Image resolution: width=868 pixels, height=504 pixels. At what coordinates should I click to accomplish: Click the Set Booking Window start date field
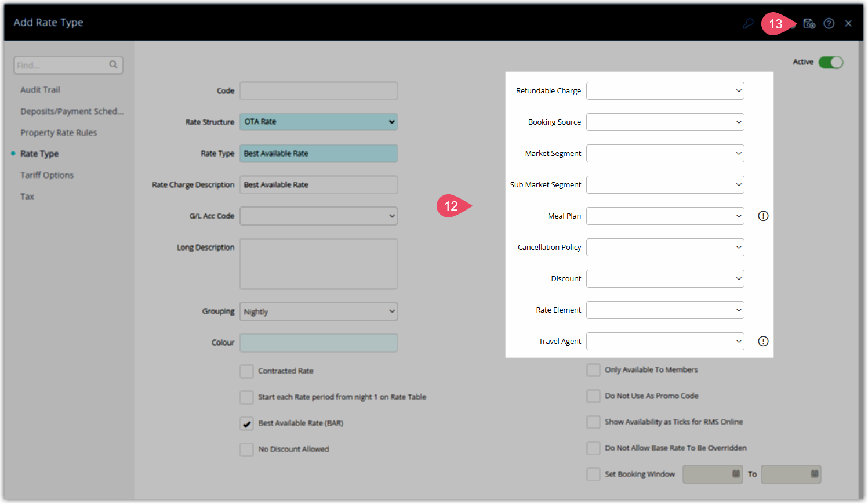pos(713,474)
